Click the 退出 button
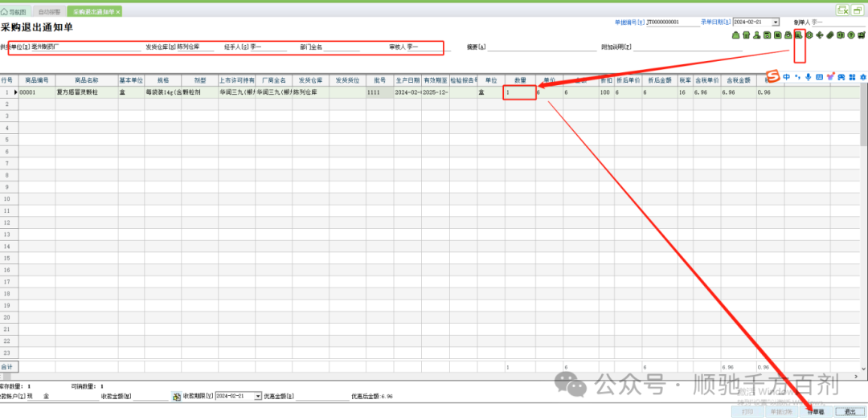This screenshot has height=420, width=868. (x=850, y=412)
